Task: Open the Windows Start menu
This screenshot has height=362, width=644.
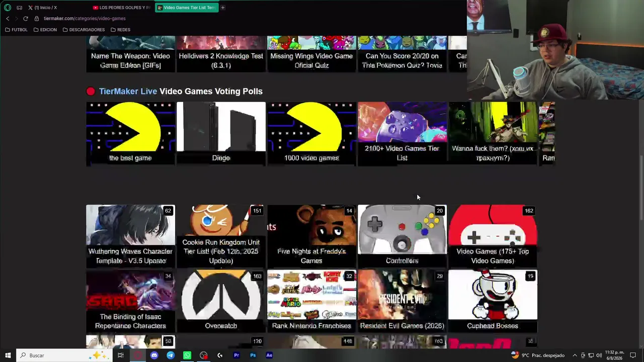Action: point(8,355)
